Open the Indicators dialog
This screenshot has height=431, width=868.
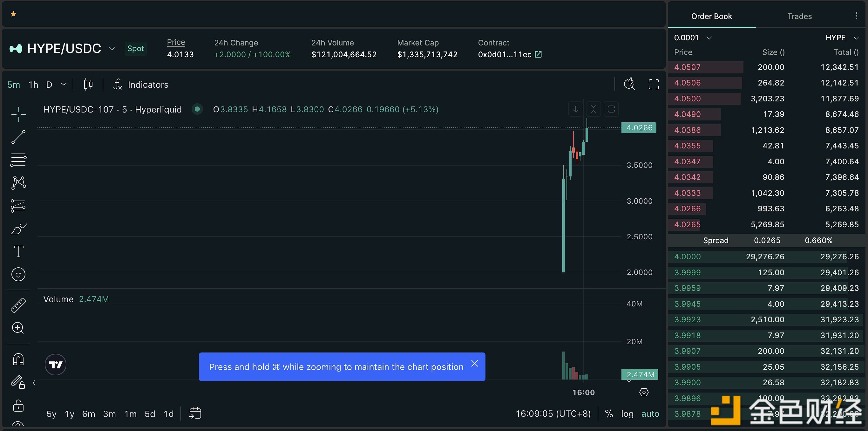(141, 85)
